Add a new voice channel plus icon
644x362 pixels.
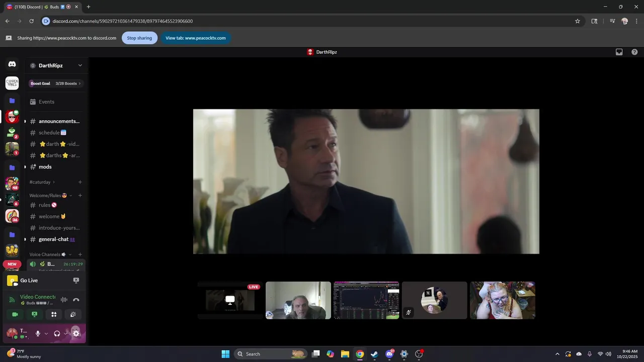(80, 254)
